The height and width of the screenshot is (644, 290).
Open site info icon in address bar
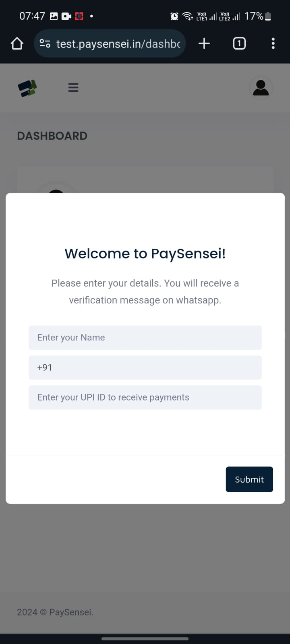click(x=45, y=43)
